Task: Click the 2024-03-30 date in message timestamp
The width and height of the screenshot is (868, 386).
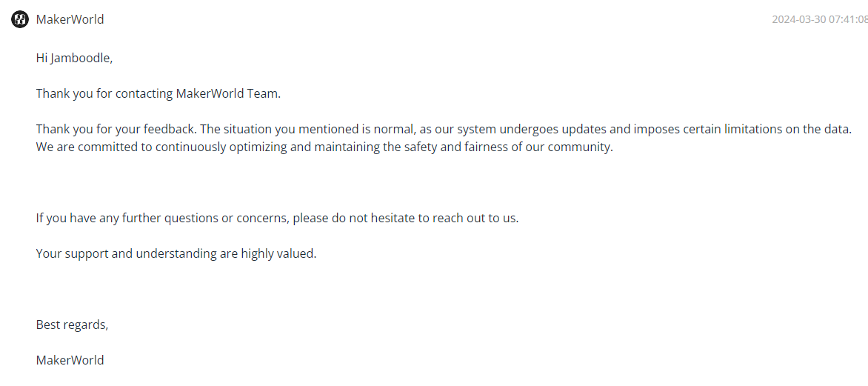Action: click(799, 19)
